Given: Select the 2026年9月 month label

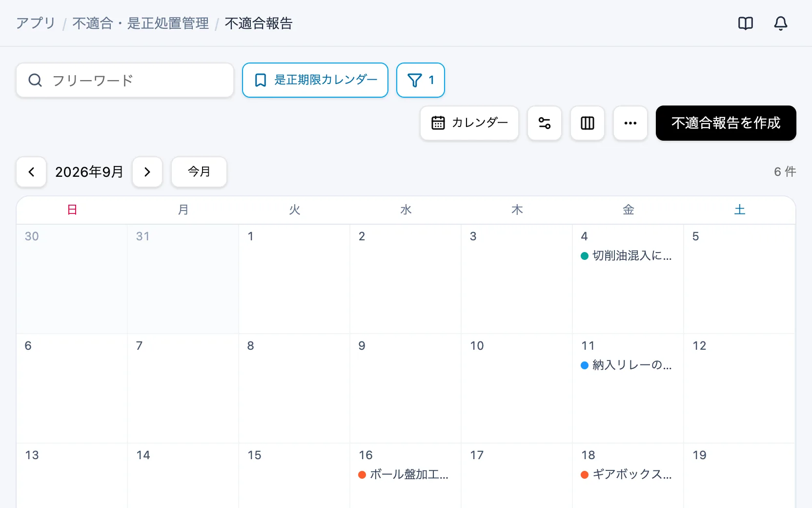Looking at the screenshot, I should (x=89, y=172).
